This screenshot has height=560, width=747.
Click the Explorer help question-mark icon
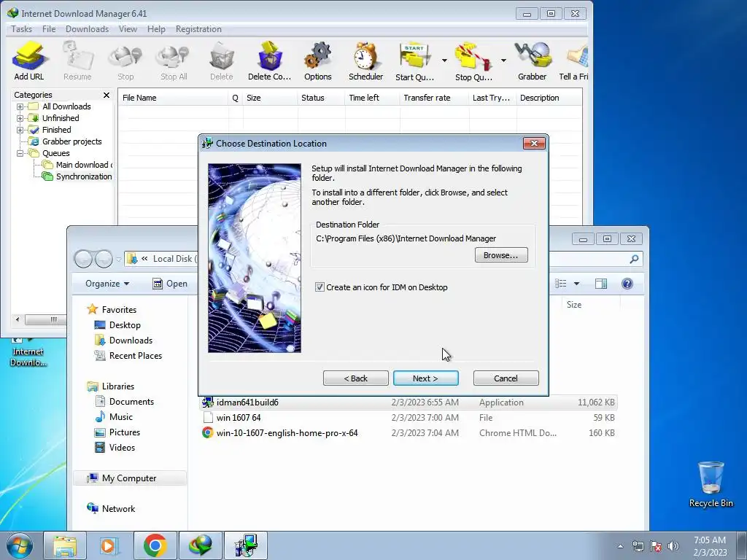(627, 284)
